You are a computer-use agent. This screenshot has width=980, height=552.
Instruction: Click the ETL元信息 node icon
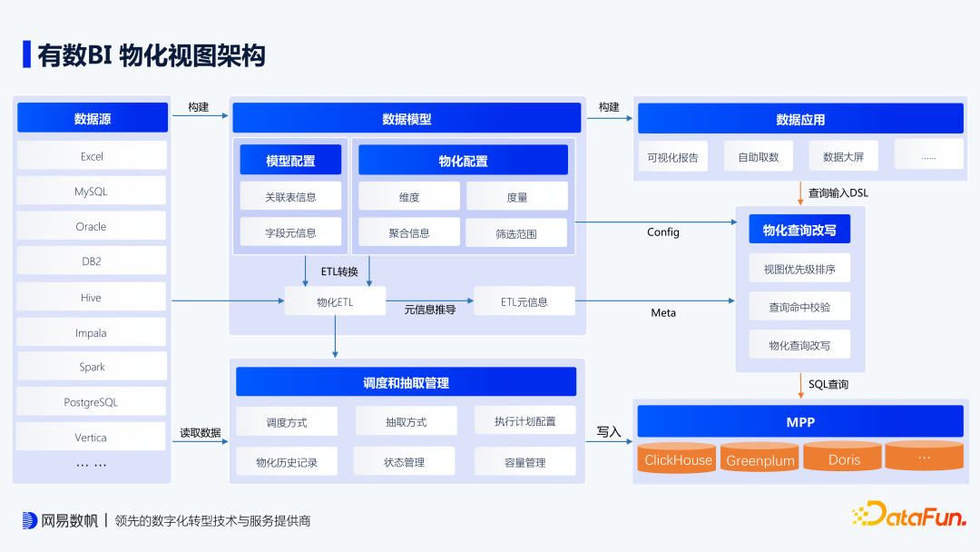(x=524, y=301)
